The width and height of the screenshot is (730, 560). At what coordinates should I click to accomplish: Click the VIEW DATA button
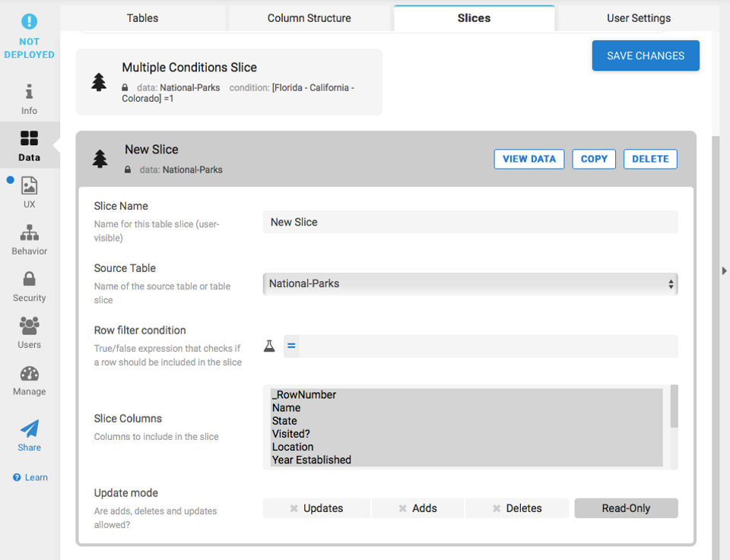[529, 159]
